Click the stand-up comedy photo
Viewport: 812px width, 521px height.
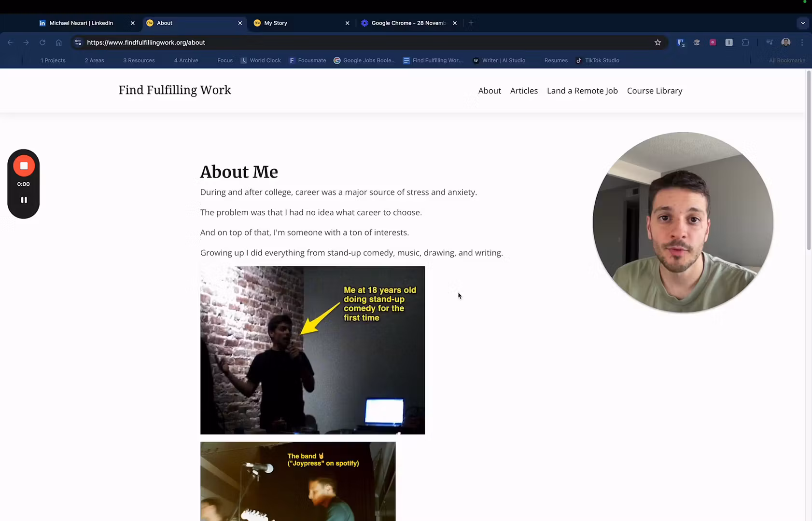click(312, 350)
